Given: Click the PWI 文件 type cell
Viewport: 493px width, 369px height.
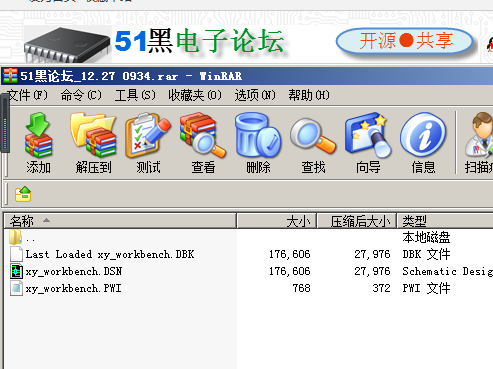Looking at the screenshot, I should pos(426,288).
